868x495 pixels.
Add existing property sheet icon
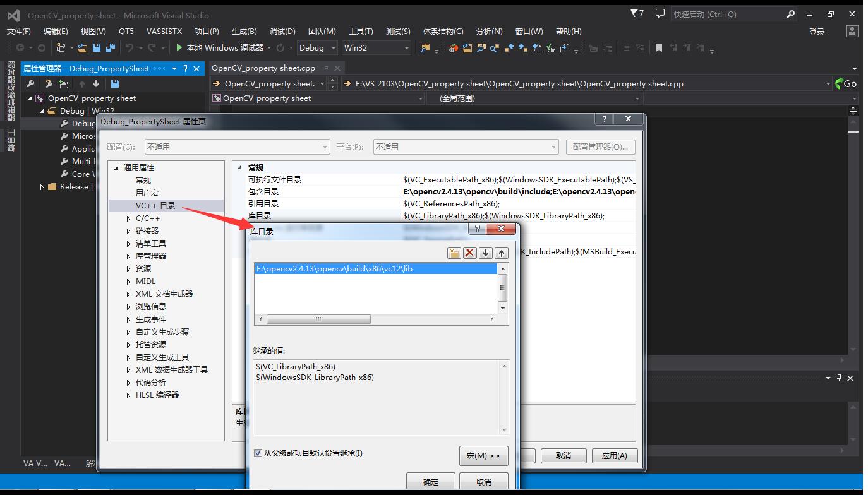pyautogui.click(x=63, y=83)
